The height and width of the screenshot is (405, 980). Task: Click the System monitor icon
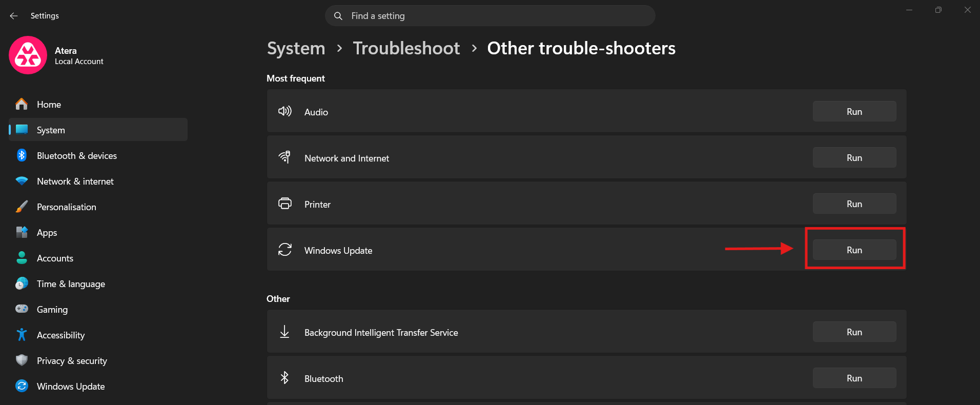coord(22,130)
